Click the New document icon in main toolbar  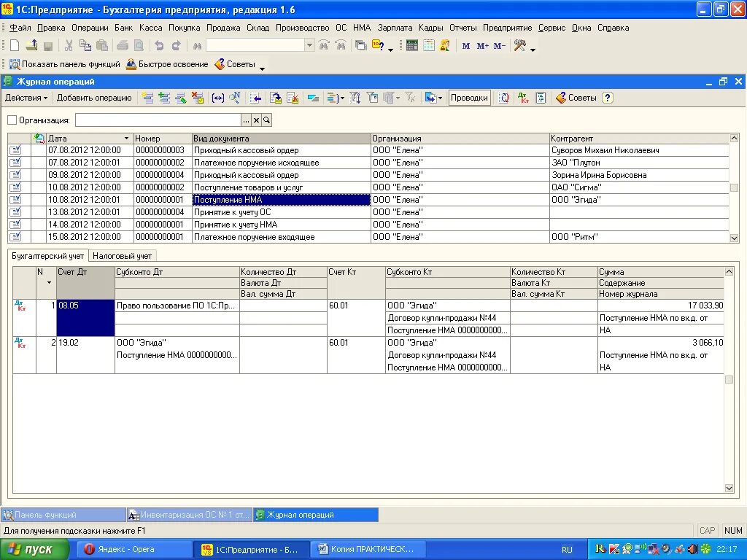(x=15, y=46)
